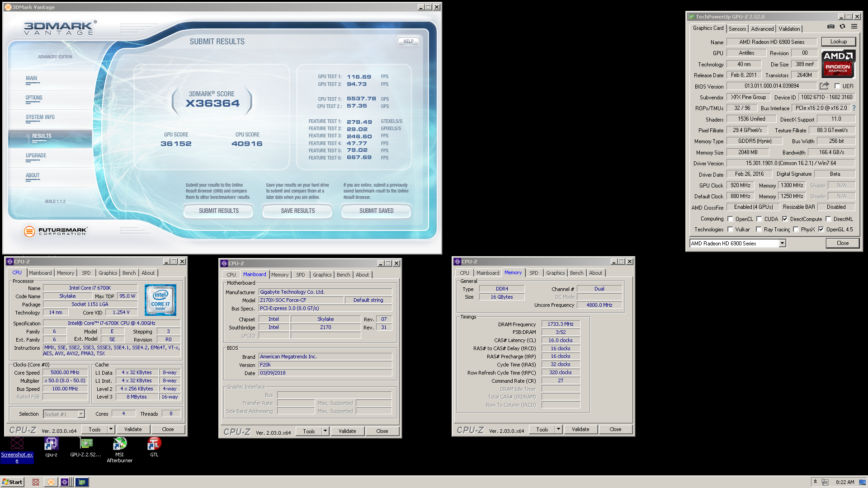Click the show desktop icon by the clock
The height and width of the screenshot is (488, 868).
pyautogui.click(x=863, y=482)
